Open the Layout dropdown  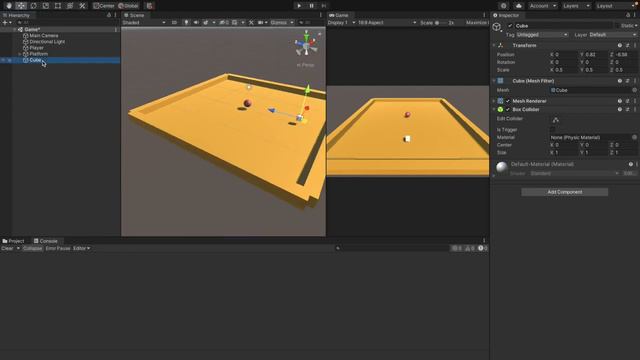[x=616, y=6]
